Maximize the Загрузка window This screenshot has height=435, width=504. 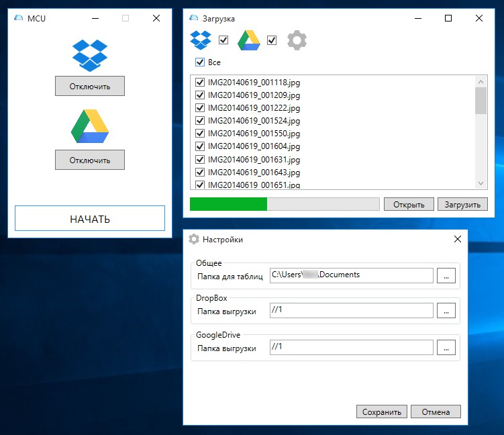click(448, 18)
